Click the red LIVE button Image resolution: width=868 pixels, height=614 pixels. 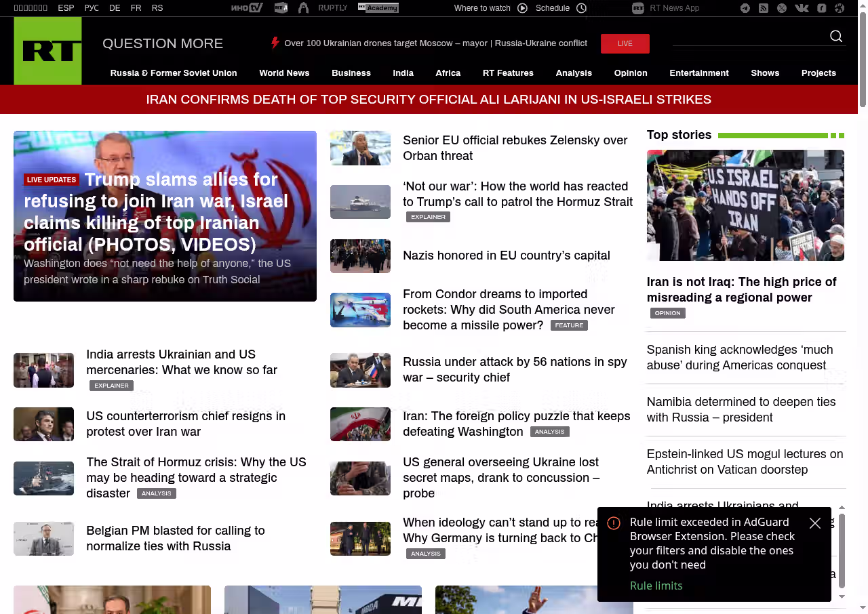click(625, 43)
